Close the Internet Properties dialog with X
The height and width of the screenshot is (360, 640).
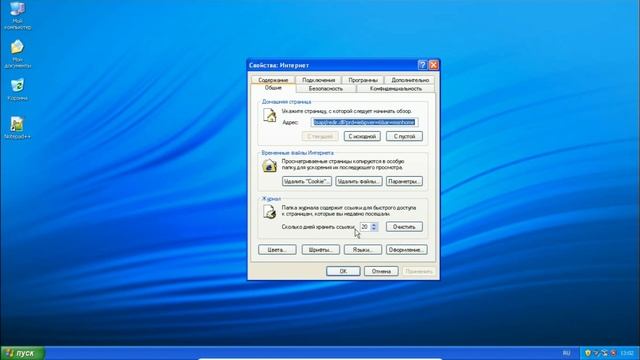click(x=433, y=65)
